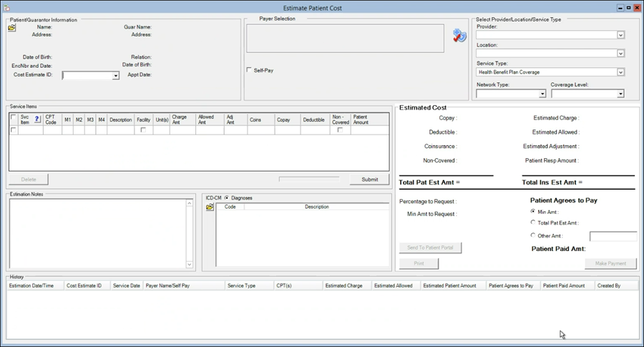
Task: Click the Patient Agrees to Pay history header
Action: (x=513, y=285)
